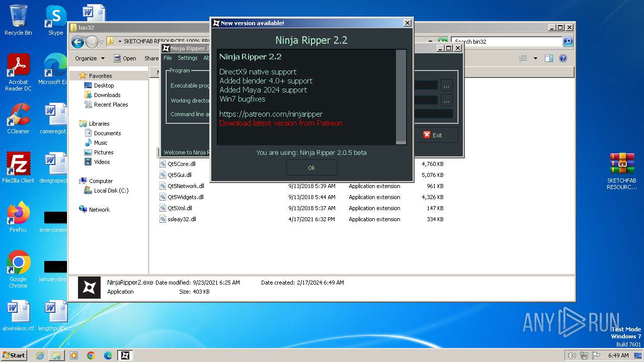Click the taskbar clock showing 6:49 AM
644x362 pixels.
(618, 355)
